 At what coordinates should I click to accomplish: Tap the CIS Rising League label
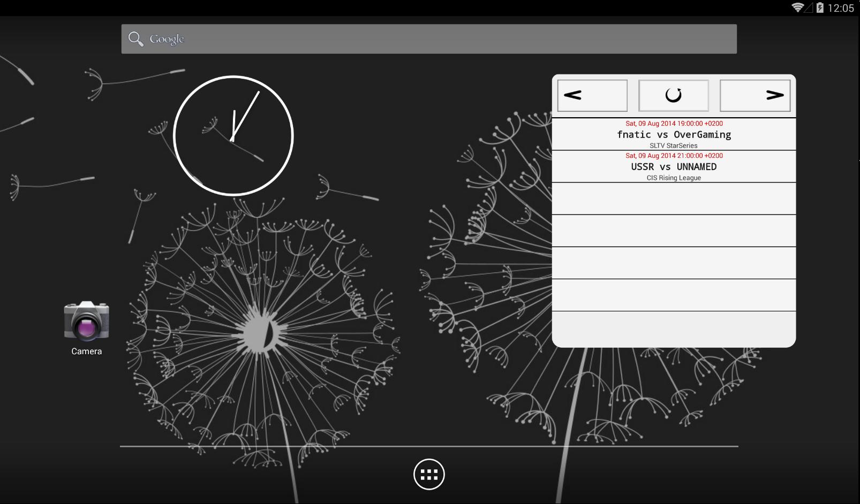(x=674, y=178)
